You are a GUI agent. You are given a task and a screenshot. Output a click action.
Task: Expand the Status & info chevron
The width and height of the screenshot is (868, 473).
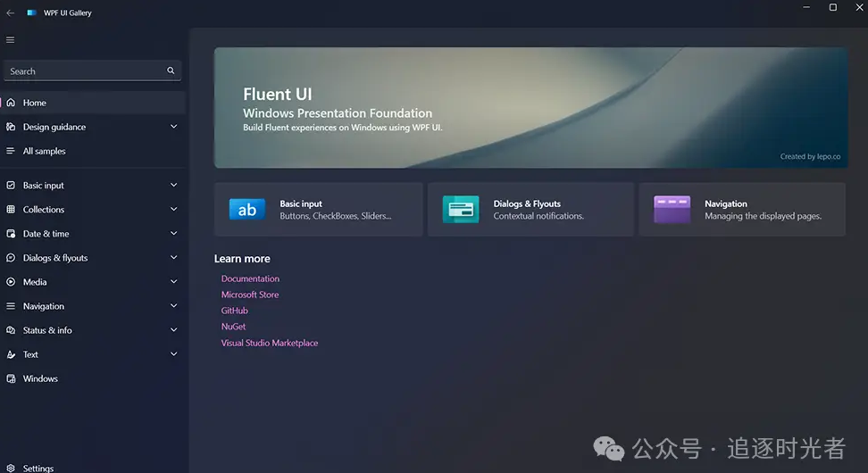tap(174, 330)
